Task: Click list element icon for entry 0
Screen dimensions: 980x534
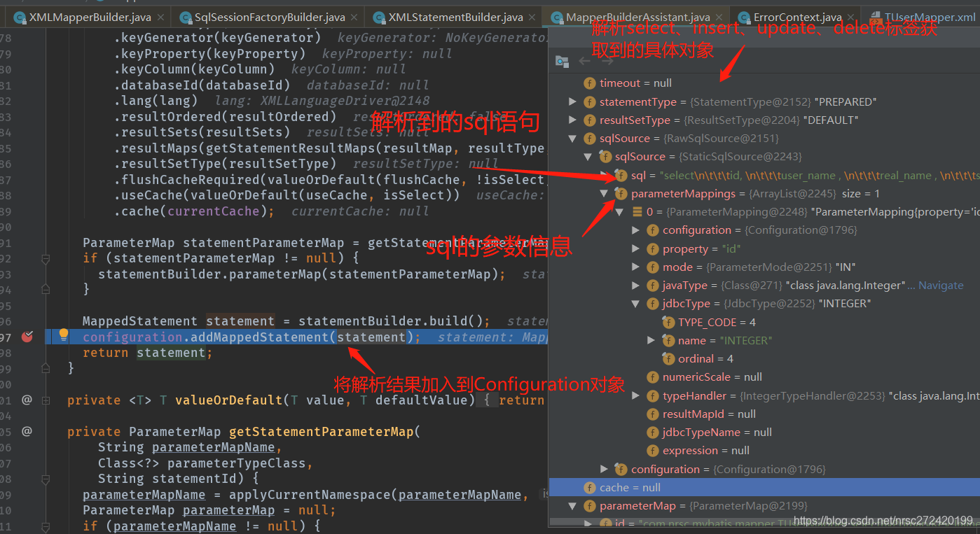Action: (x=637, y=211)
